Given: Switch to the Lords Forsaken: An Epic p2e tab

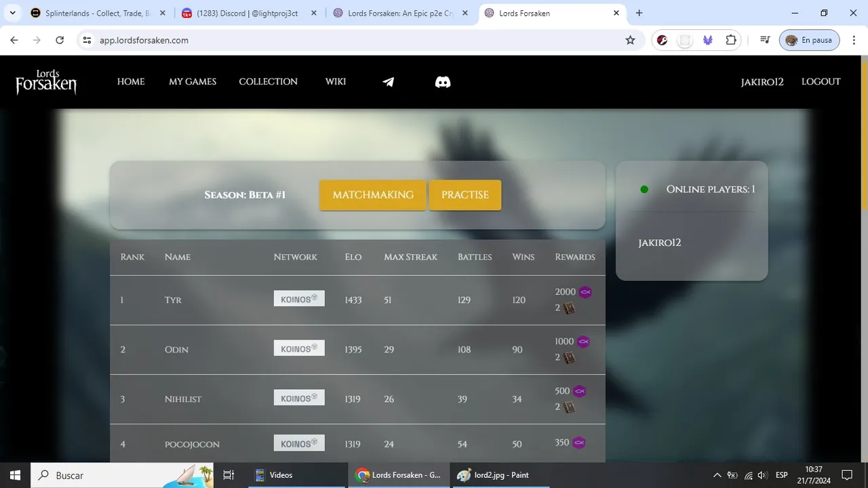Looking at the screenshot, I should coord(400,13).
